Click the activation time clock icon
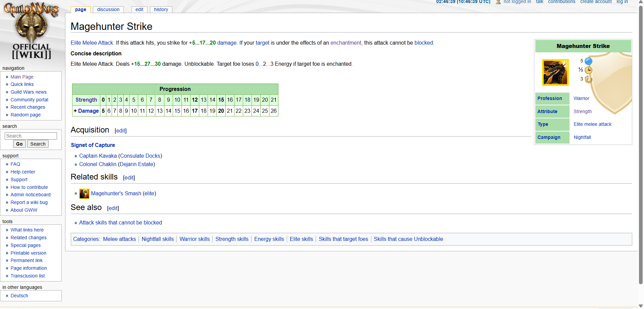Viewport: 644px width, 309px height. tap(588, 70)
